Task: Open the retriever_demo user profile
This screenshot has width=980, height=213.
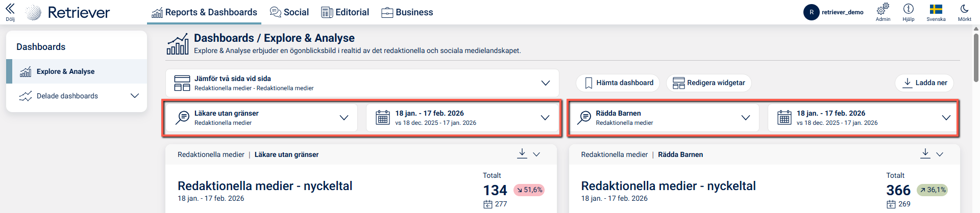Action: pyautogui.click(x=834, y=12)
